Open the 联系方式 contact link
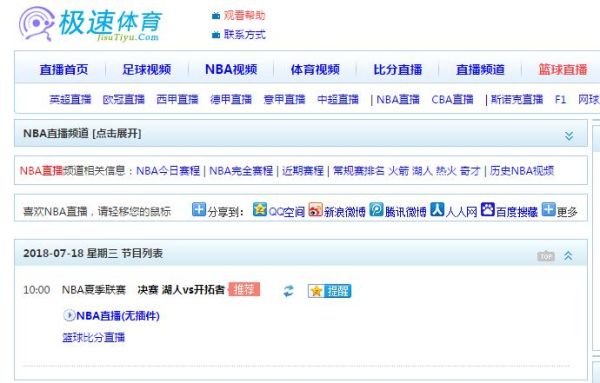The image size is (600, 383). click(x=244, y=34)
